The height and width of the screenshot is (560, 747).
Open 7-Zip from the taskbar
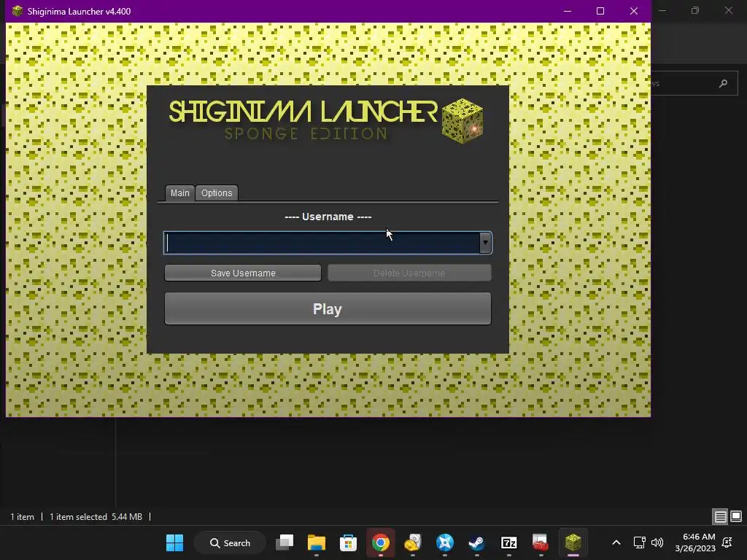[x=508, y=542]
